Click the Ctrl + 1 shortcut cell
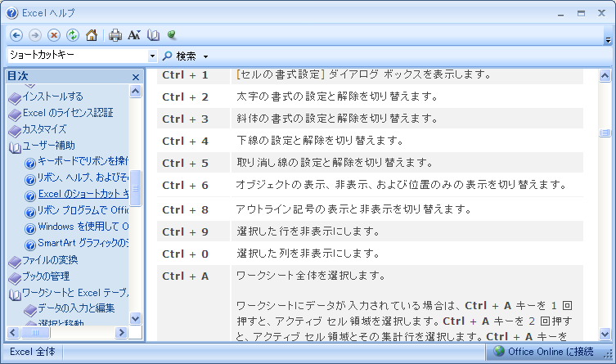Screen dimensions: 616x364 [x=193, y=75]
